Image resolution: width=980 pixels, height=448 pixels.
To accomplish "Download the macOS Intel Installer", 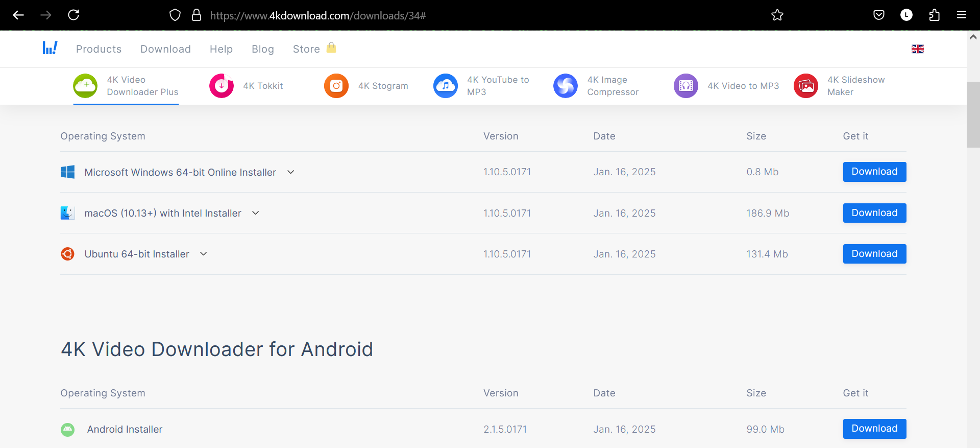I will [874, 213].
